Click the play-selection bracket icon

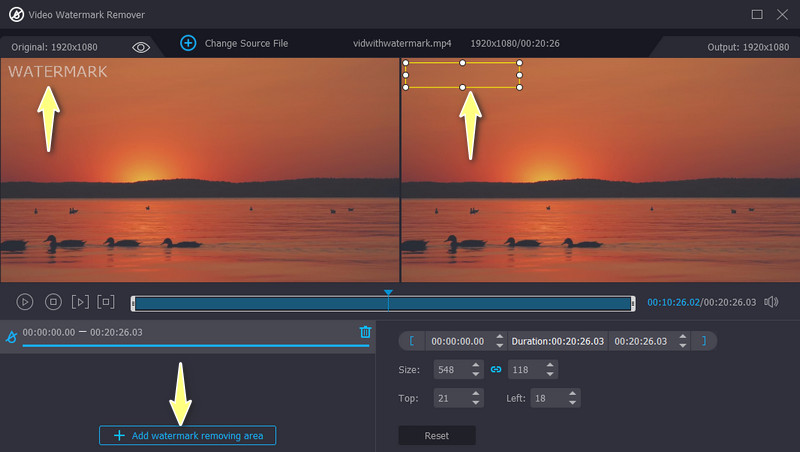81,301
